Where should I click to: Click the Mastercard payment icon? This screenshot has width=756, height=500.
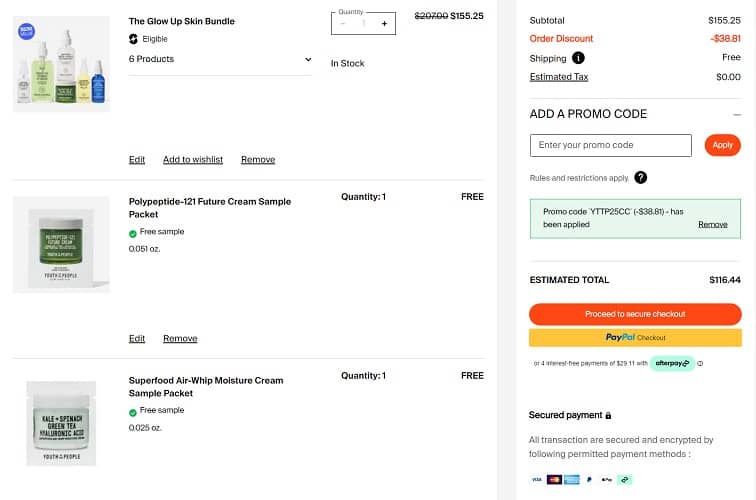(554, 480)
